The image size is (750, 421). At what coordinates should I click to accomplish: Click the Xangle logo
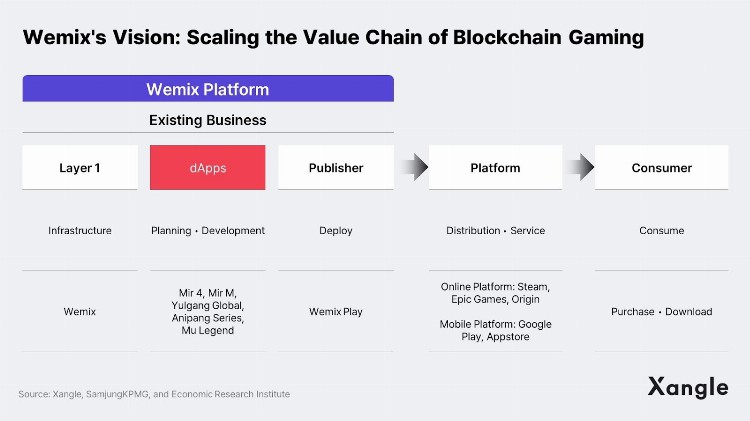tap(687, 387)
